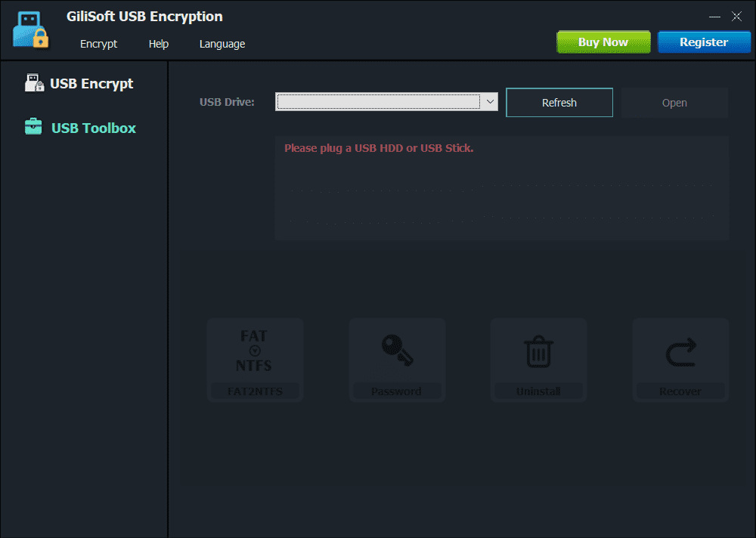
Task: Click the Uninstall label
Action: click(538, 391)
